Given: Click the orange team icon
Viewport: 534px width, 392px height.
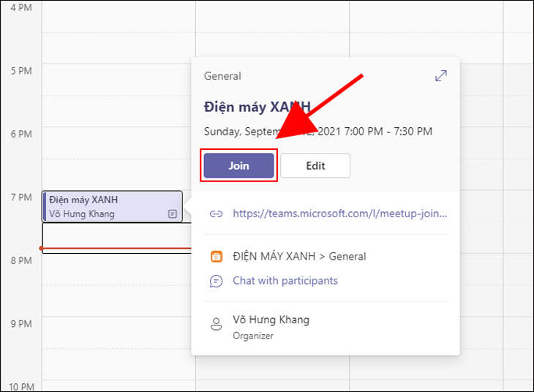Looking at the screenshot, I should [217, 257].
